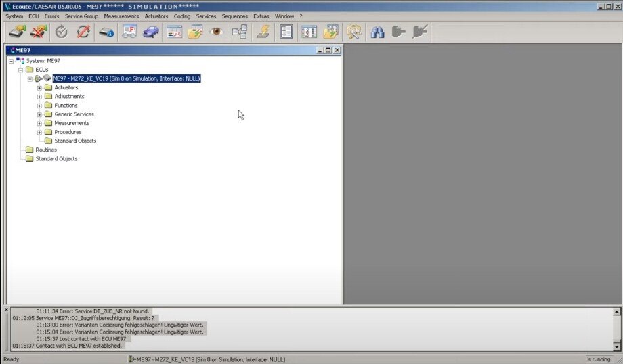
Task: Select 'Service DT_ZUS_NR not found' log line
Action: [x=93, y=311]
